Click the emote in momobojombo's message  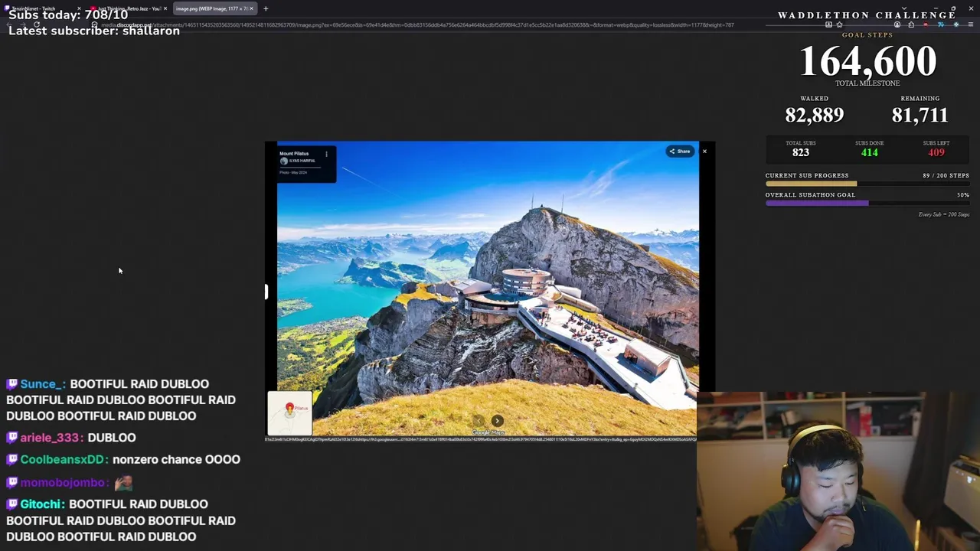(123, 482)
